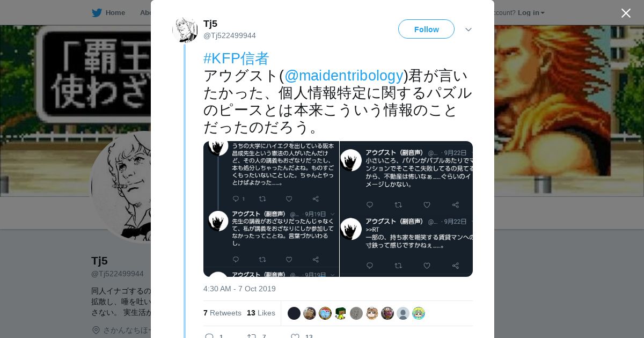Open the @maidentribology mention link
The width and height of the screenshot is (644, 338).
343,75
